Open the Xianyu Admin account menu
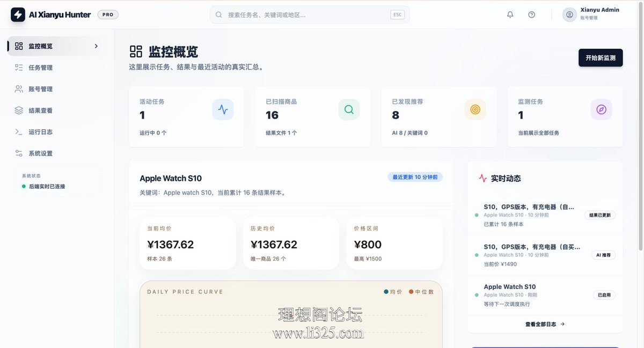The width and height of the screenshot is (644, 348). (x=591, y=14)
